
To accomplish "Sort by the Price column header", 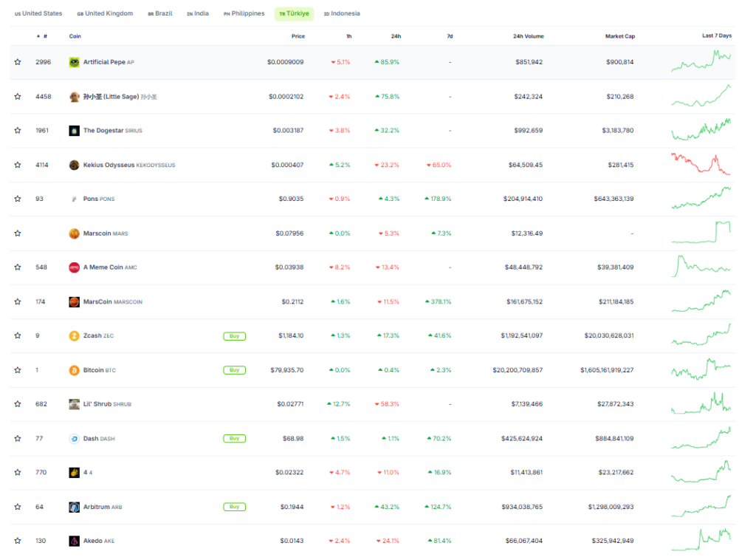I will pyautogui.click(x=298, y=36).
